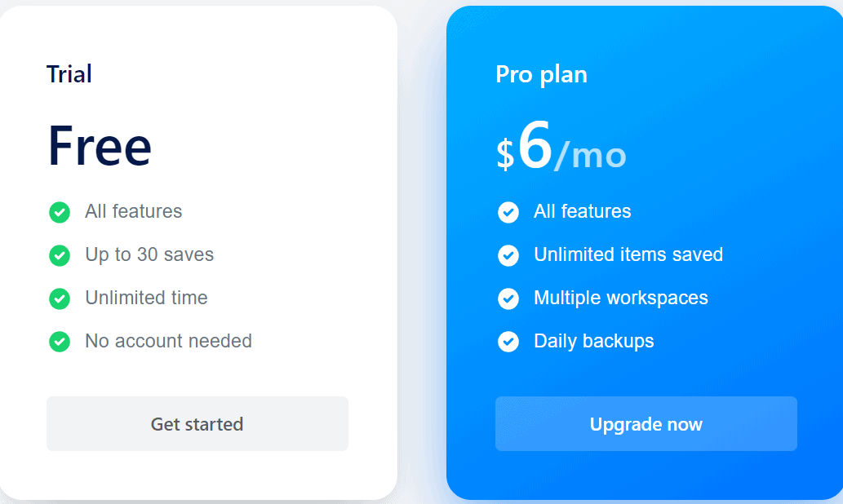Click the checkmark beside Daily backups
This screenshot has height=504, width=843.
point(508,342)
